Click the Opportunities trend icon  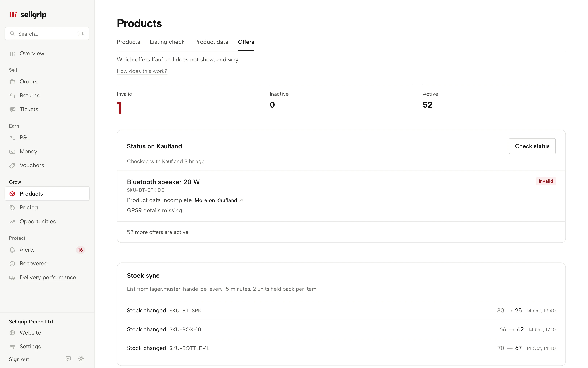tap(12, 222)
